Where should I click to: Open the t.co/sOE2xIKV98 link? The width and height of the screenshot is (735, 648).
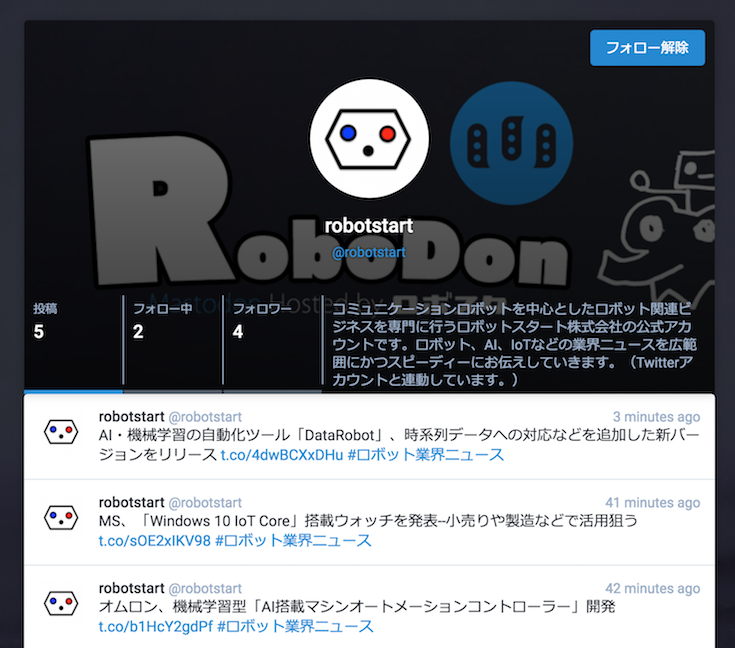[154, 540]
